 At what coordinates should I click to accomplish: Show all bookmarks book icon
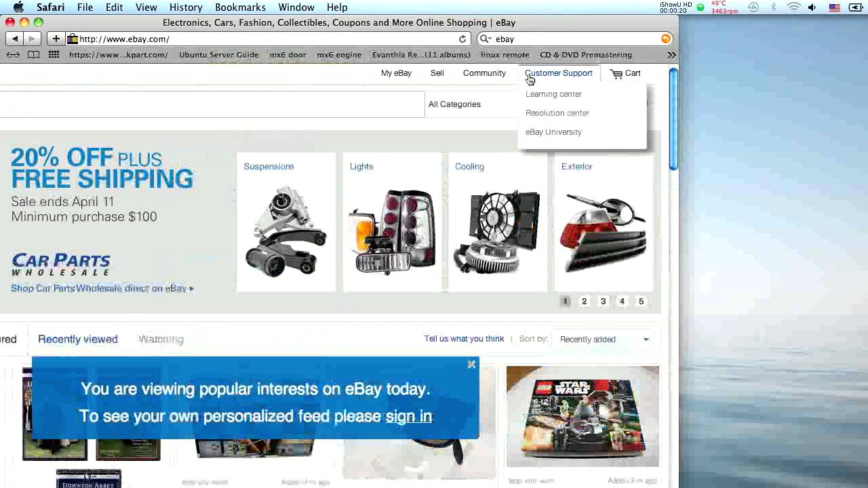point(33,55)
